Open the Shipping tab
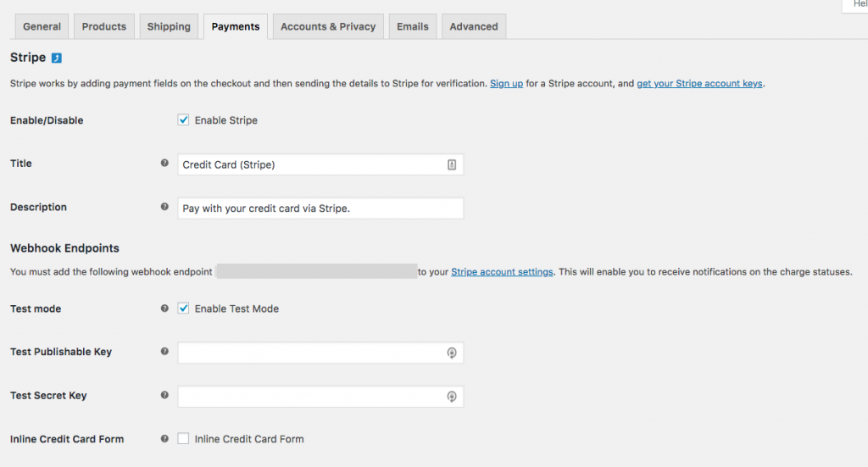Screen dimensions: 868x467 pos(169,26)
